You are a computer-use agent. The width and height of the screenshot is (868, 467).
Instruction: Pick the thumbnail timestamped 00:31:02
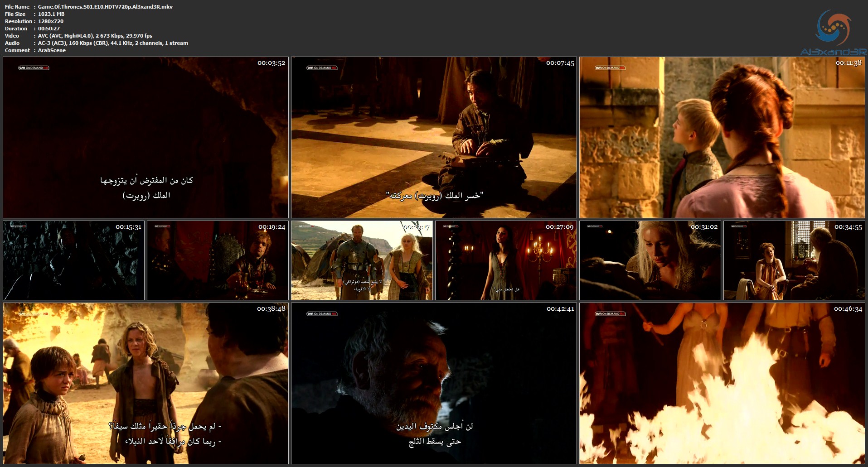point(650,260)
